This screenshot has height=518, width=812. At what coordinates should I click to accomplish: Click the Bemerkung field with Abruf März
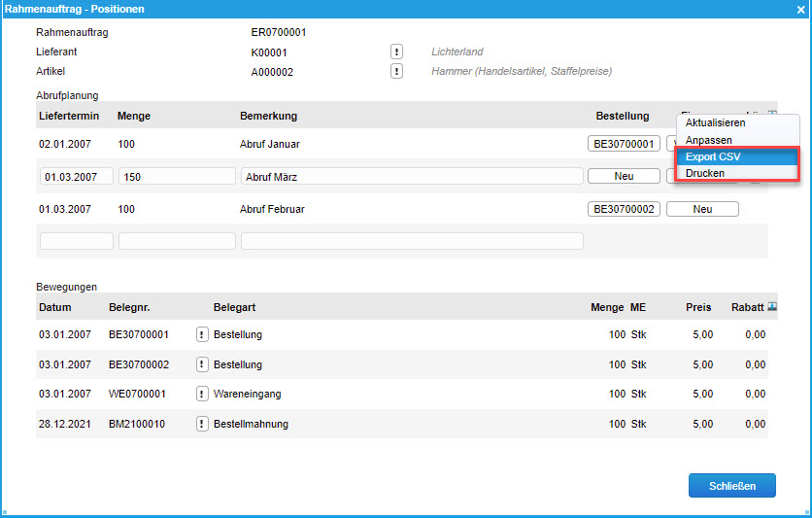pyautogui.click(x=412, y=177)
